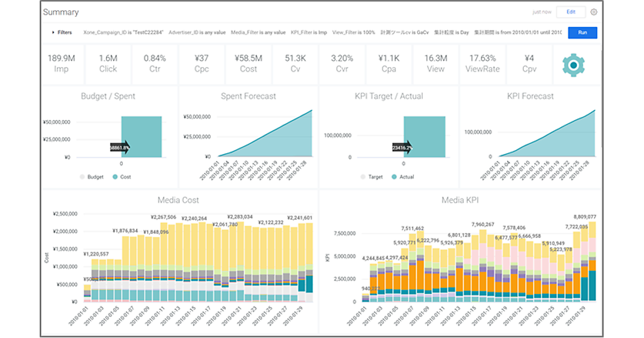Click the black arrow in Budget / Spent chart
Screen dimensions: 644x338
pos(120,149)
